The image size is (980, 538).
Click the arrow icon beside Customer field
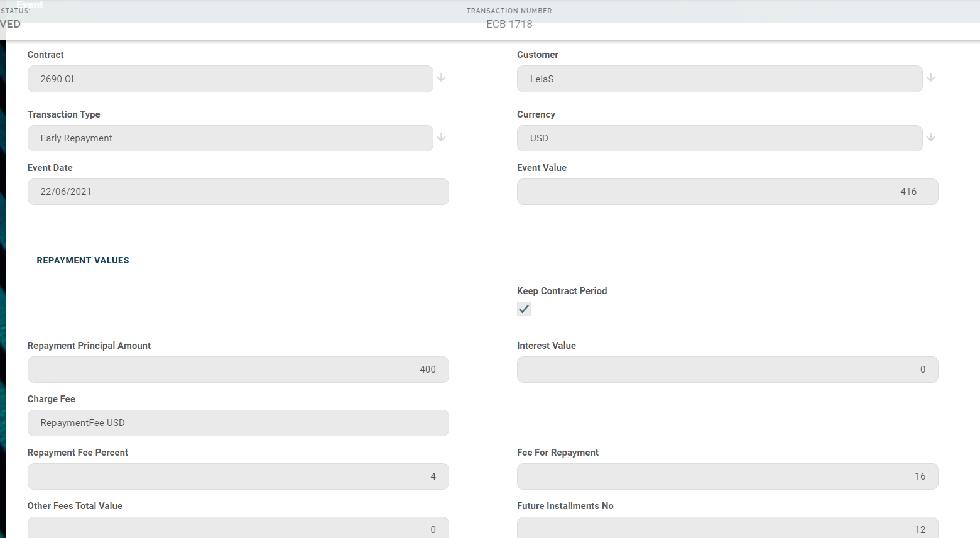click(930, 77)
